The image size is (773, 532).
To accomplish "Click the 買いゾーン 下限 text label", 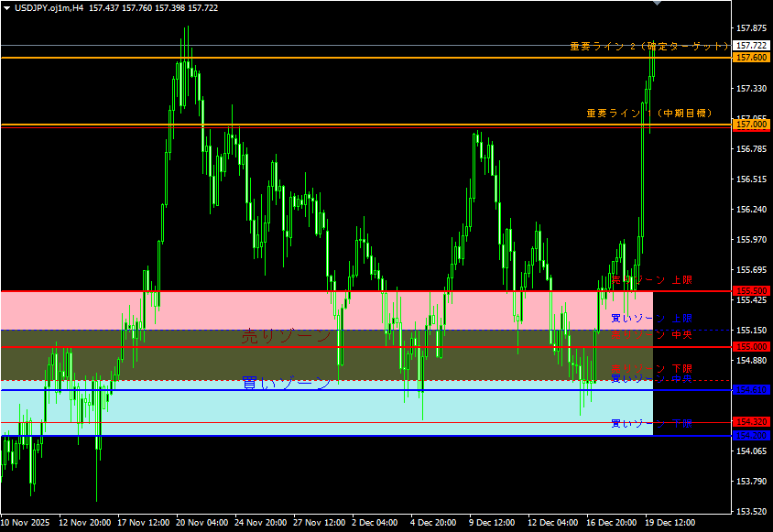I will click(651, 423).
